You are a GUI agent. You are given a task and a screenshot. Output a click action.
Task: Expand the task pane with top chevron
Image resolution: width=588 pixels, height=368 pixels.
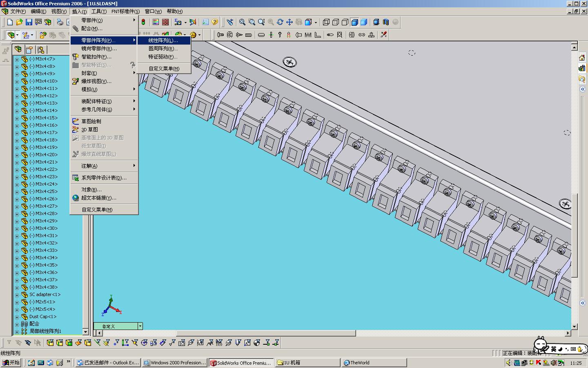583,89
